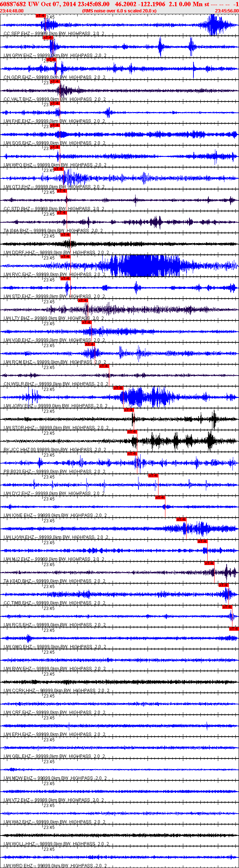Click the UW.FHE.EHZ station label

tap(54, 121)
